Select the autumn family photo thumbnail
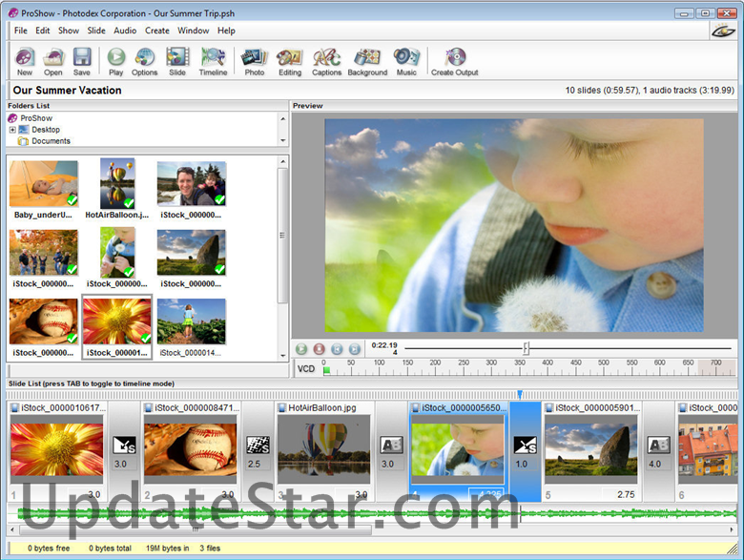Screen dimensions: 744x560 pos(44,253)
